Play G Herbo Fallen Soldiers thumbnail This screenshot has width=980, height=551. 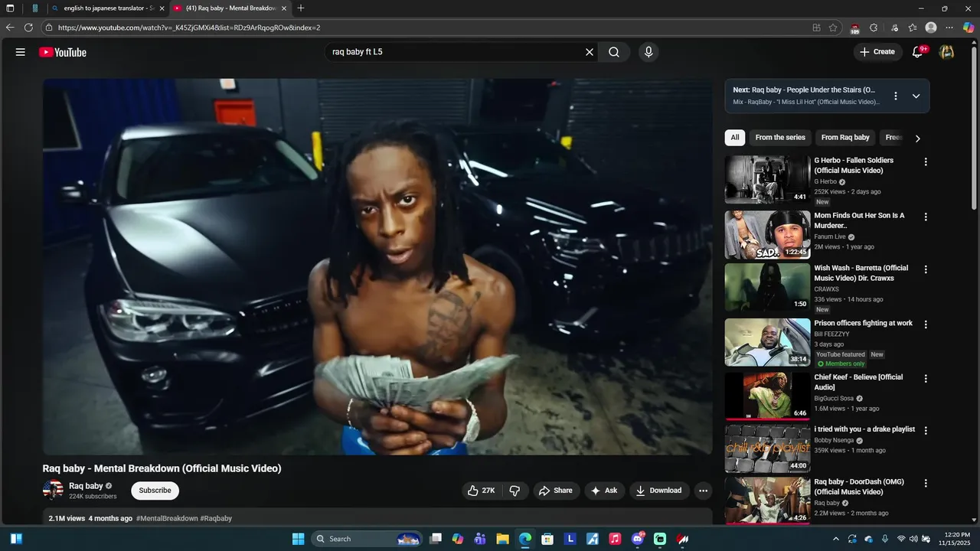(767, 180)
